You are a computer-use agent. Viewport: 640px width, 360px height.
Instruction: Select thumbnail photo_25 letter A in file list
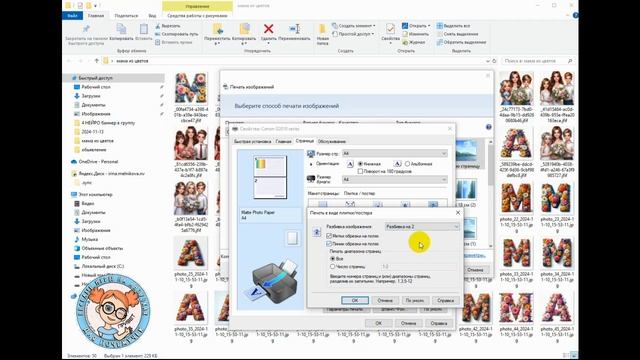click(x=191, y=253)
